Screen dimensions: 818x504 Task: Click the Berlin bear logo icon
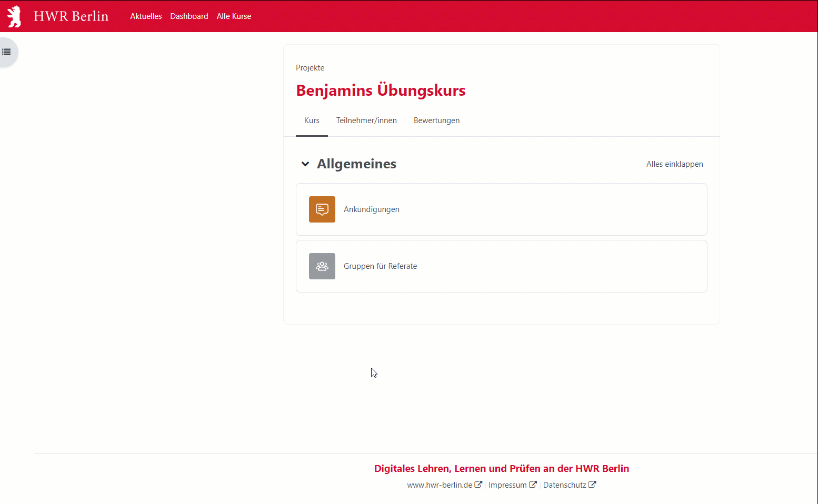(x=14, y=16)
